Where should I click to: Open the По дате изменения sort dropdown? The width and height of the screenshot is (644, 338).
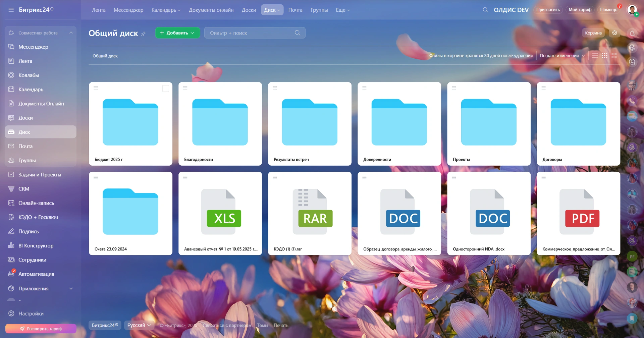point(562,56)
